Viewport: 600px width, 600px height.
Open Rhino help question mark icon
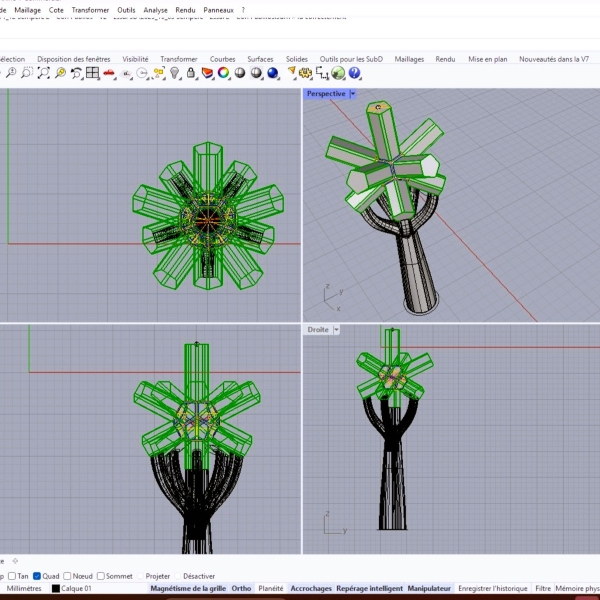pyautogui.click(x=353, y=73)
